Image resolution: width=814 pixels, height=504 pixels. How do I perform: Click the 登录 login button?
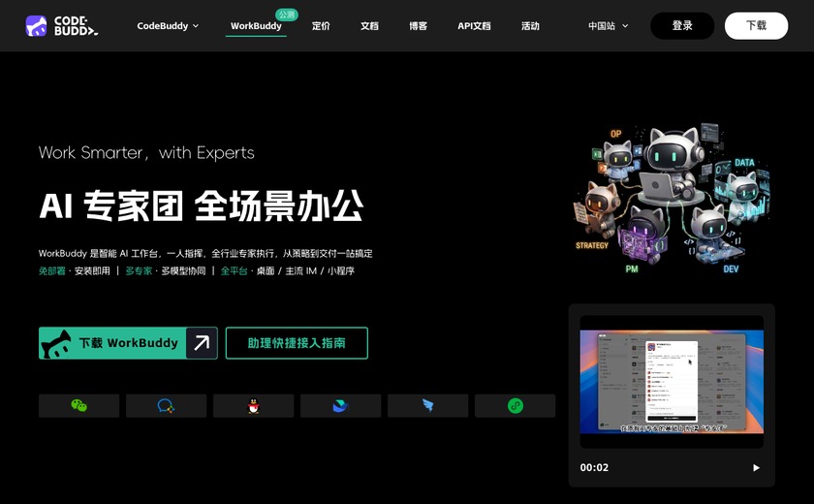tap(682, 26)
